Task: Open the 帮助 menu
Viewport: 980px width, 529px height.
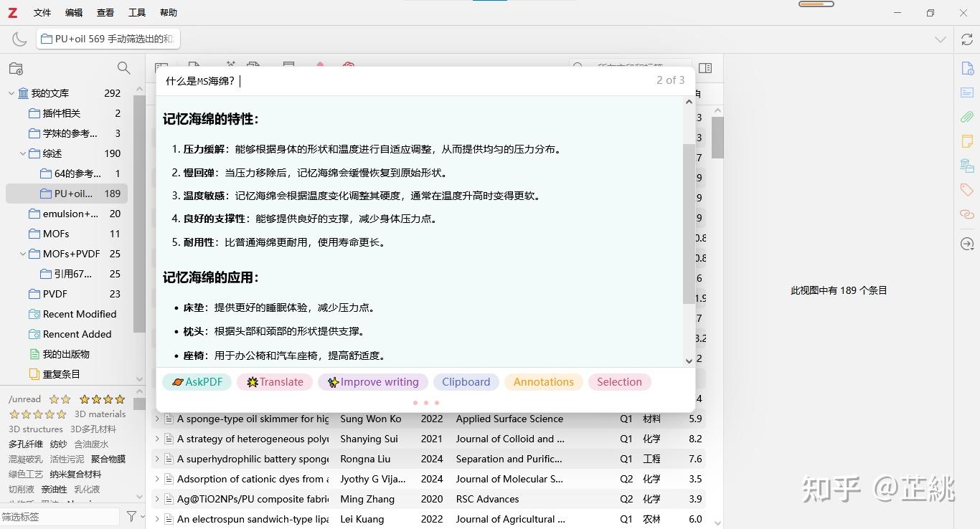Action: pos(169,12)
